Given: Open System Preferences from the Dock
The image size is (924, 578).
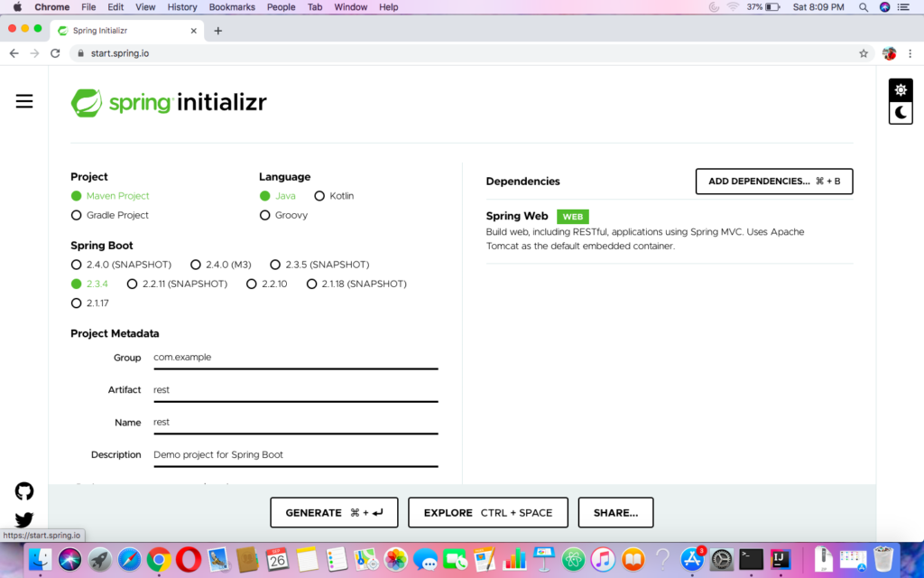Looking at the screenshot, I should point(721,558).
